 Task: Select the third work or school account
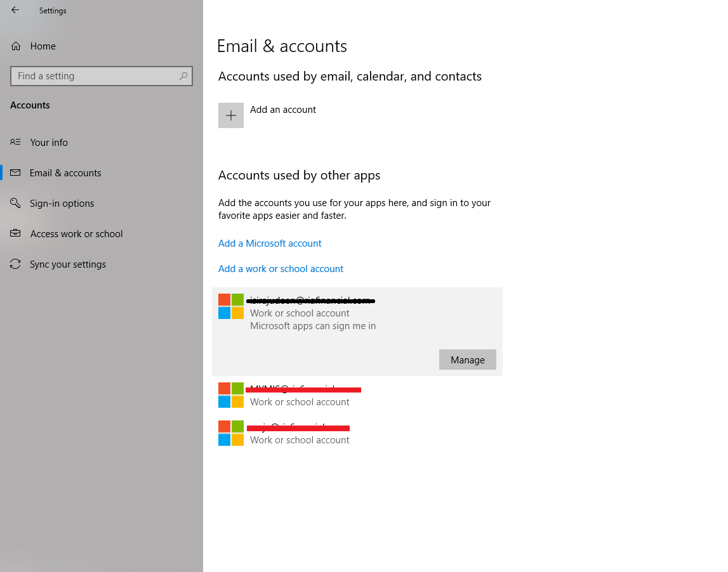357,433
